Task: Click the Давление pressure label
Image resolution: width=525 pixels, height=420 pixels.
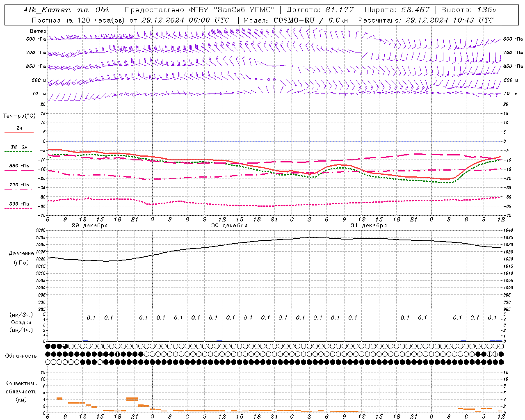Action: click(21, 253)
